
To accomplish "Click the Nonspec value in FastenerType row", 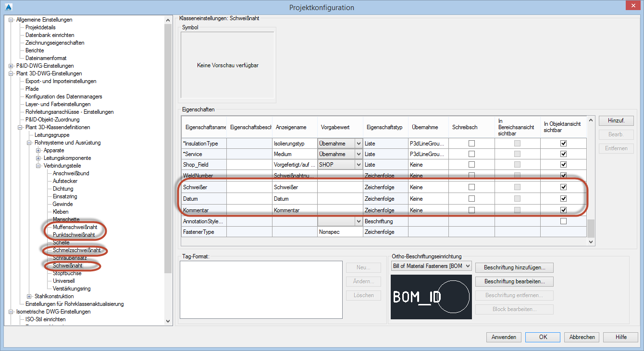I will [340, 232].
